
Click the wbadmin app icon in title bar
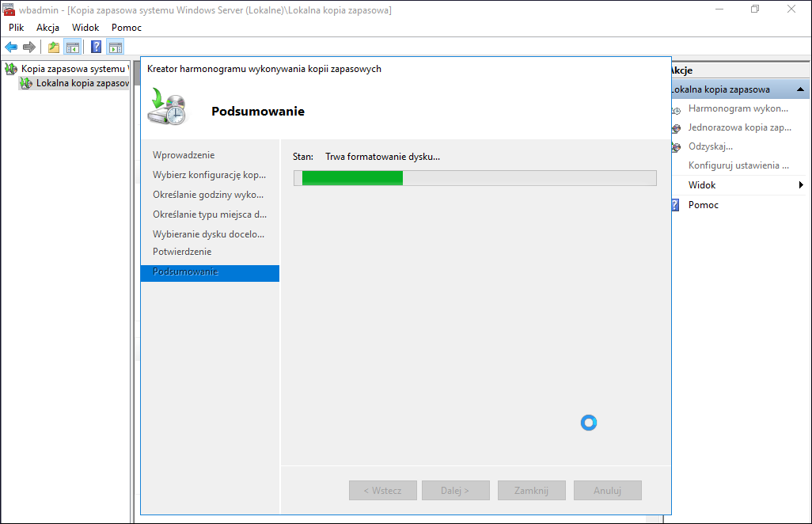click(9, 9)
